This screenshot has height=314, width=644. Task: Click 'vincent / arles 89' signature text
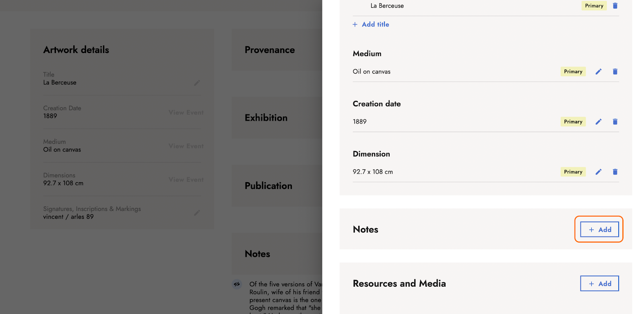[x=68, y=217]
